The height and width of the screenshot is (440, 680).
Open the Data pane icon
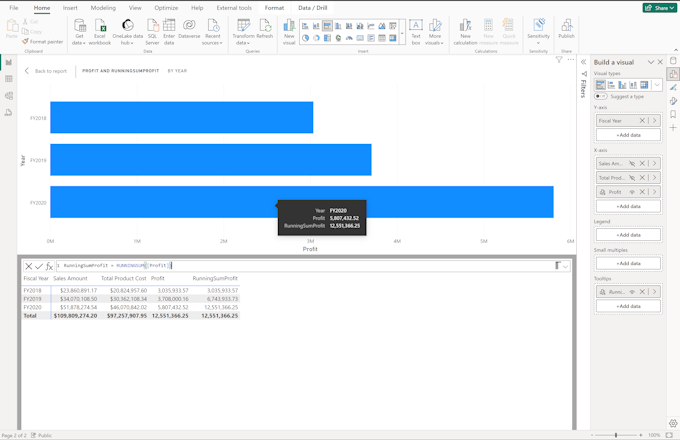click(673, 61)
